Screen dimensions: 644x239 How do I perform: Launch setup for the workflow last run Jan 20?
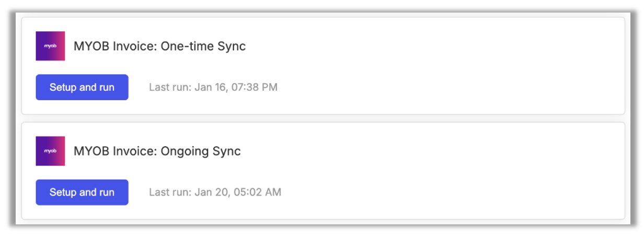82,193
